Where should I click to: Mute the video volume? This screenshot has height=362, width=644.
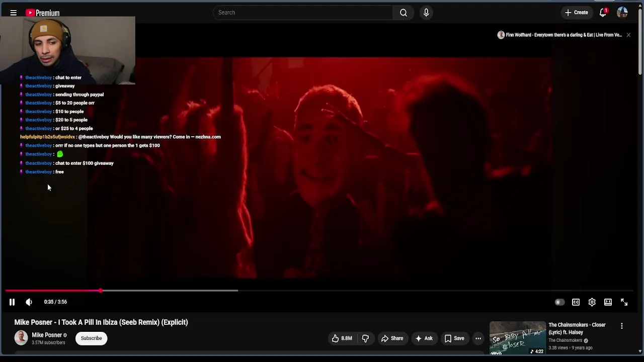click(x=29, y=302)
